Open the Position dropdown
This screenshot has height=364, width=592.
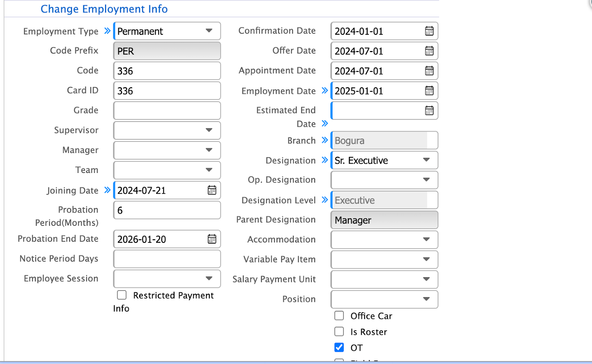click(x=426, y=299)
